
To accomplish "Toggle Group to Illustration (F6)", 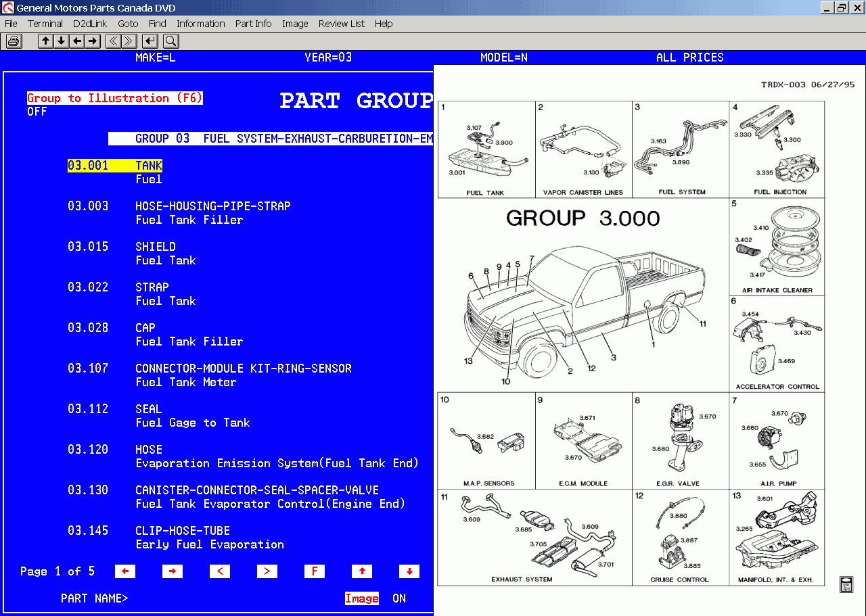I will (x=115, y=98).
